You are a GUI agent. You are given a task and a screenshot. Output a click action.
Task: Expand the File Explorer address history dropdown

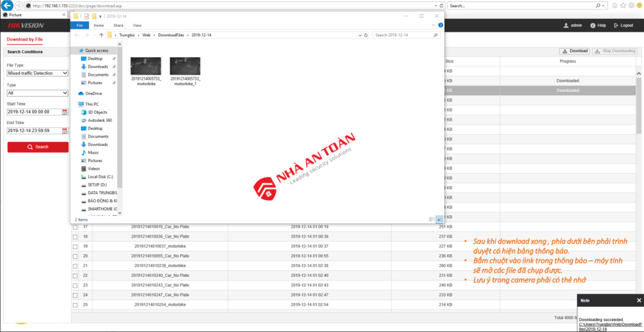360,35
